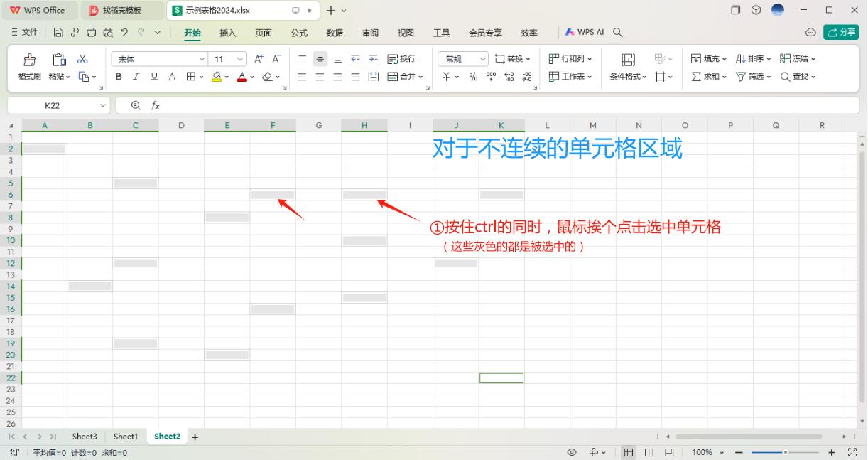Click the search magnifier beside WPS AI

tap(618, 33)
